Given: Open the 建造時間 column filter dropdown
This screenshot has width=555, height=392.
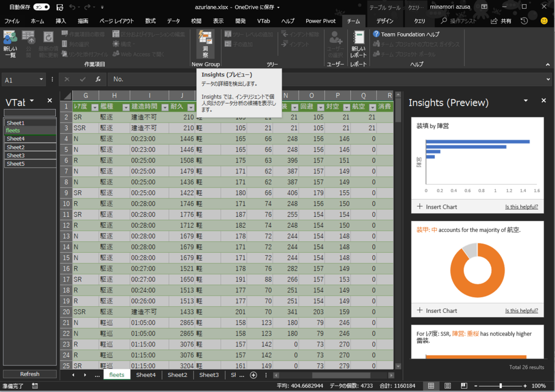Looking at the screenshot, I should point(165,107).
